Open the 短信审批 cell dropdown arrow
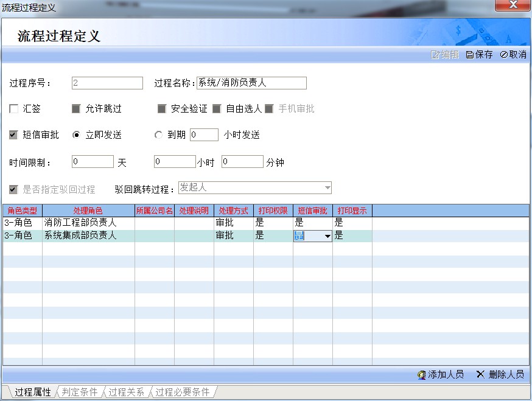This screenshot has width=532, height=401. (x=327, y=236)
